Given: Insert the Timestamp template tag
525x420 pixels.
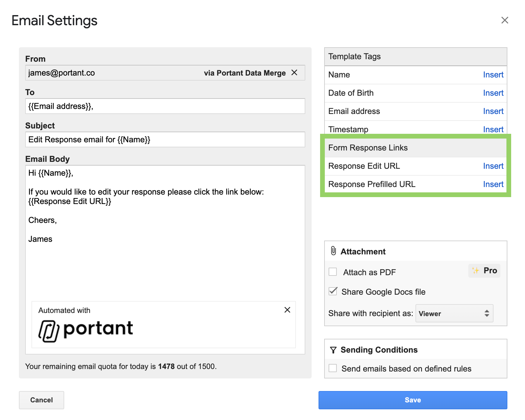Looking at the screenshot, I should point(493,129).
